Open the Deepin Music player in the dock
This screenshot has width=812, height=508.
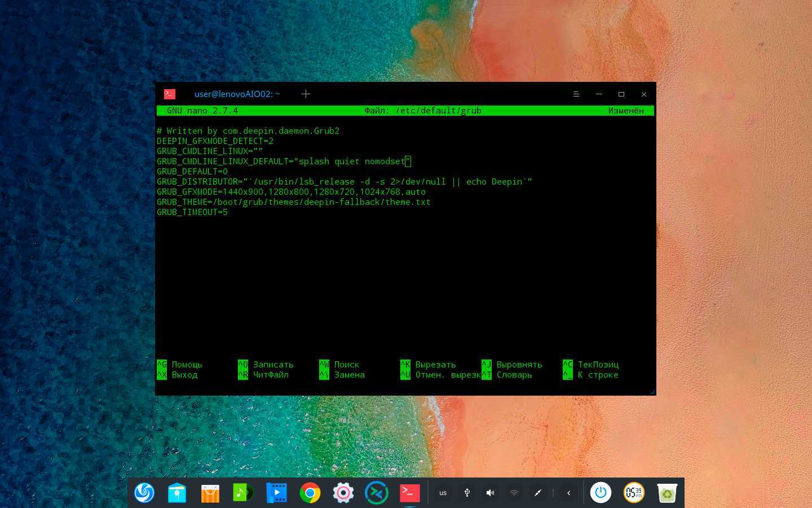point(243,493)
